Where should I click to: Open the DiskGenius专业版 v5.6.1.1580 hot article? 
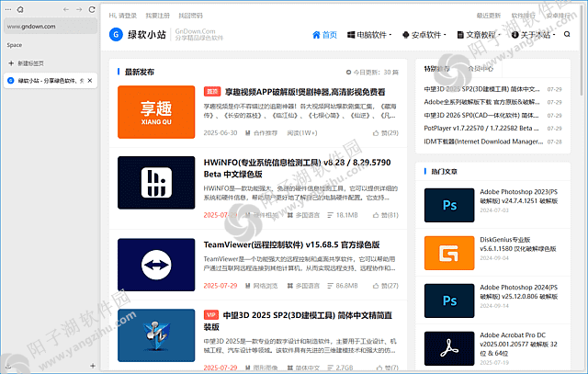[x=518, y=244]
